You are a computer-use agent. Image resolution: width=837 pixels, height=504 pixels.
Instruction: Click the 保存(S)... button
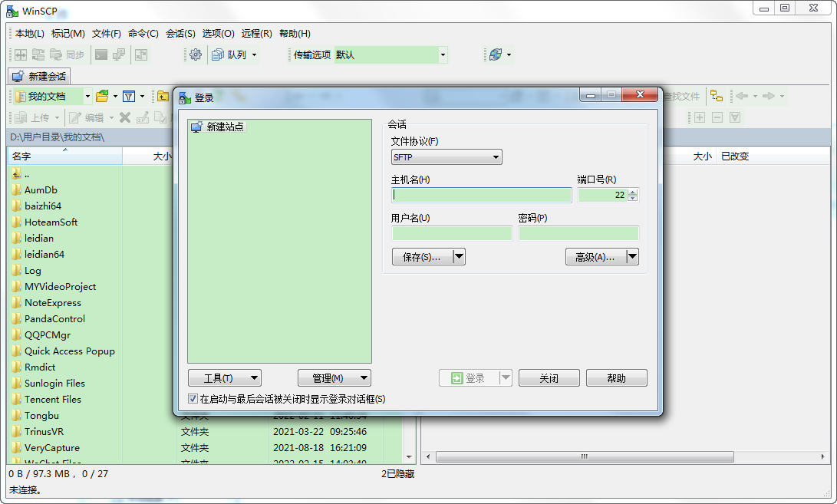[422, 257]
